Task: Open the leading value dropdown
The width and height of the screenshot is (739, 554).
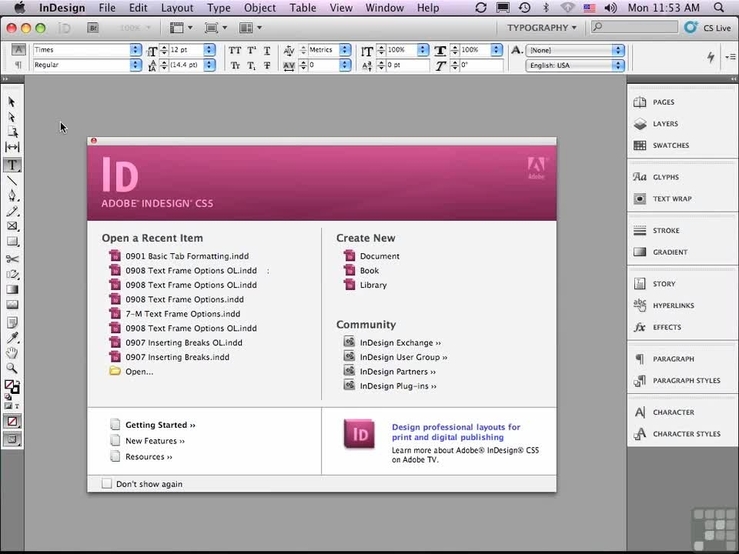Action: click(210, 65)
